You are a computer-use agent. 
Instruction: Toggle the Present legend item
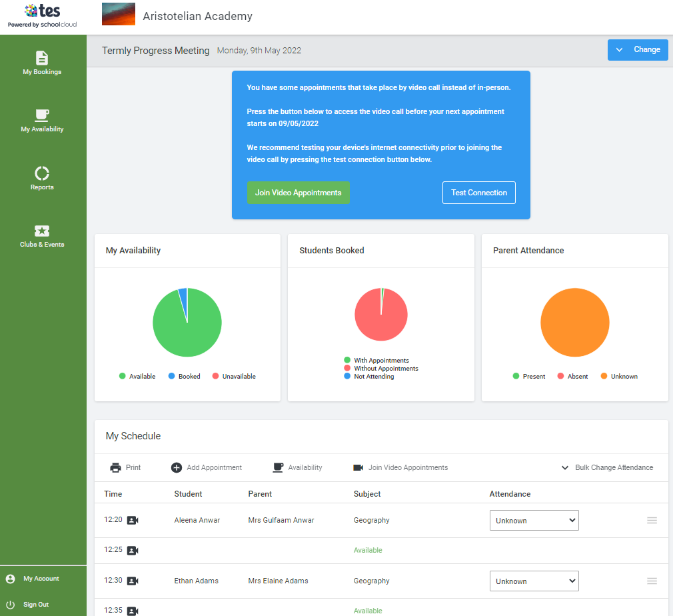(x=529, y=376)
